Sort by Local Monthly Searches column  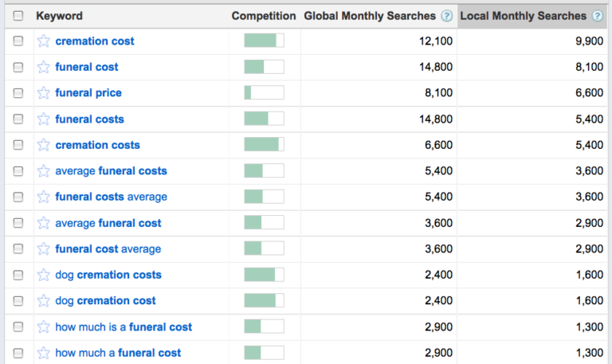click(x=523, y=16)
